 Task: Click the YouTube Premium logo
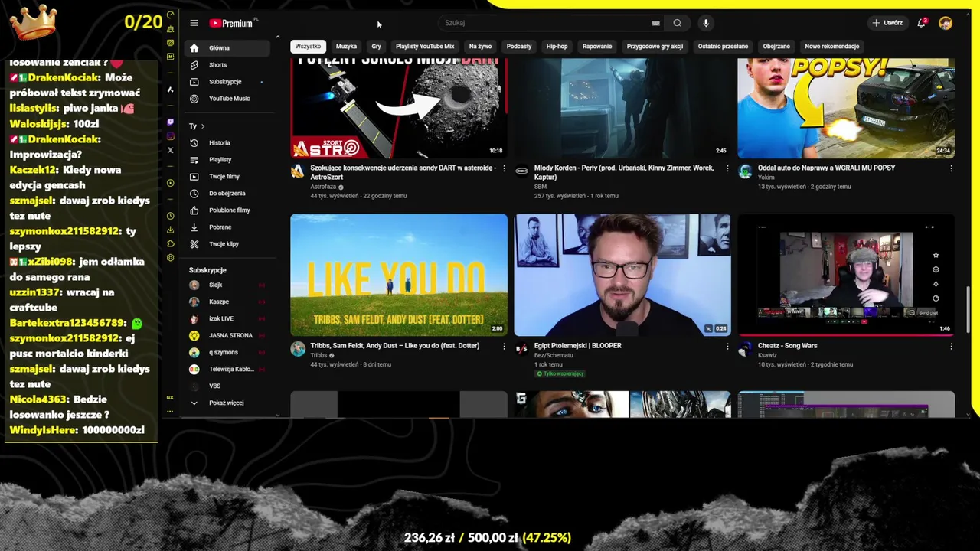coord(233,23)
